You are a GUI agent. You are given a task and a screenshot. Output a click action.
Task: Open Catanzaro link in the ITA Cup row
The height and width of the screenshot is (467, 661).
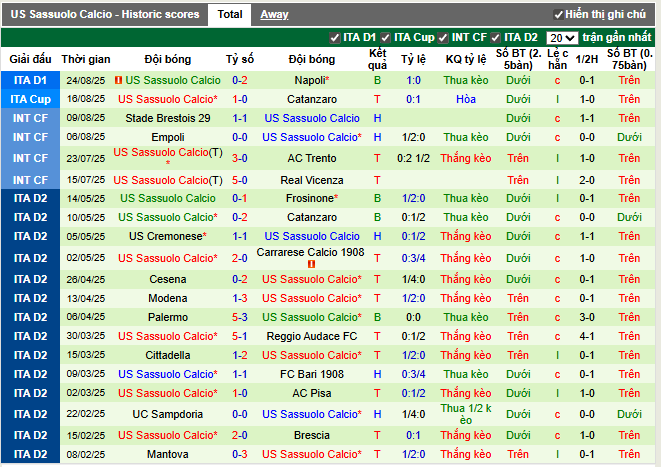coord(312,99)
